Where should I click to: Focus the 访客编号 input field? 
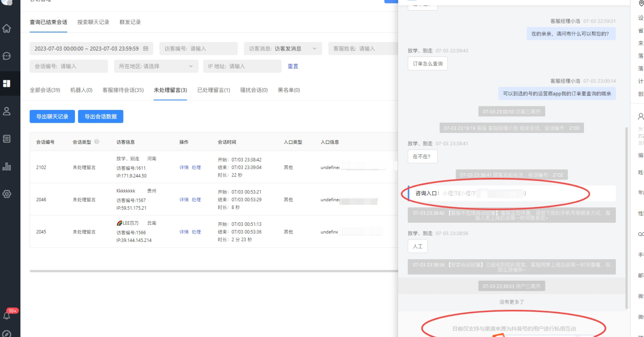(198, 49)
